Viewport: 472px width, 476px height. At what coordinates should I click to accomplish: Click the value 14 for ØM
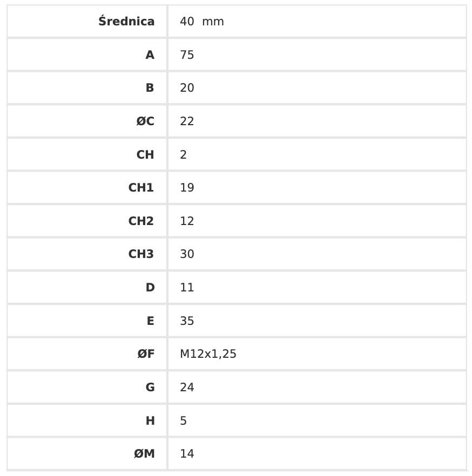(x=187, y=454)
